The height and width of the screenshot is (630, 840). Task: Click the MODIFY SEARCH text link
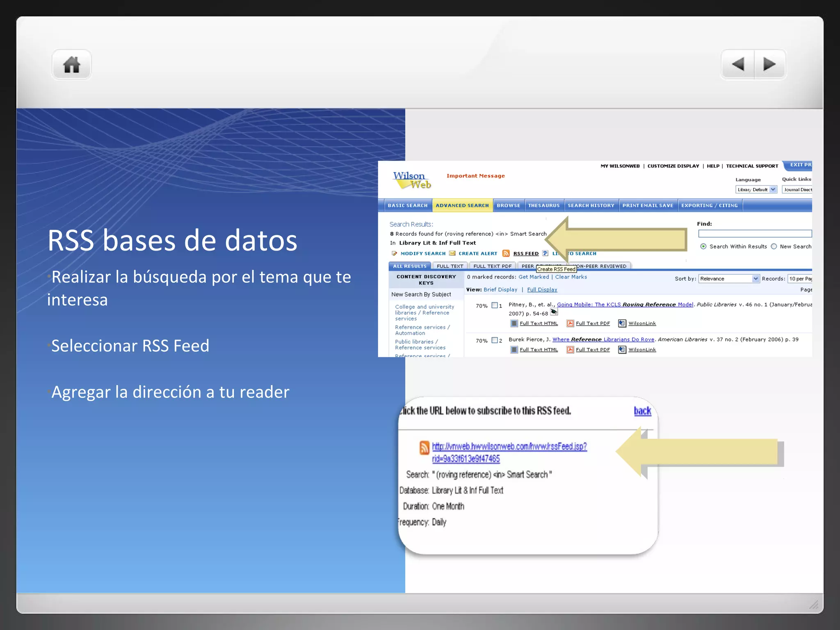click(x=423, y=253)
